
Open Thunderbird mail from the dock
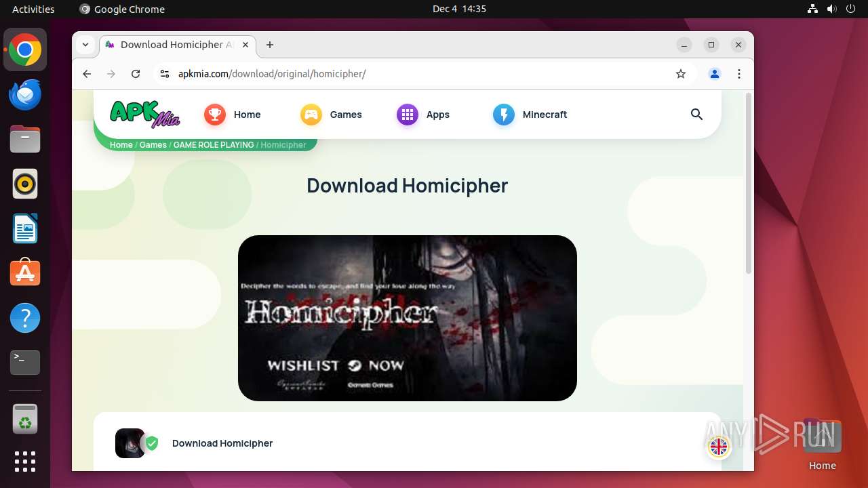pyautogui.click(x=25, y=95)
